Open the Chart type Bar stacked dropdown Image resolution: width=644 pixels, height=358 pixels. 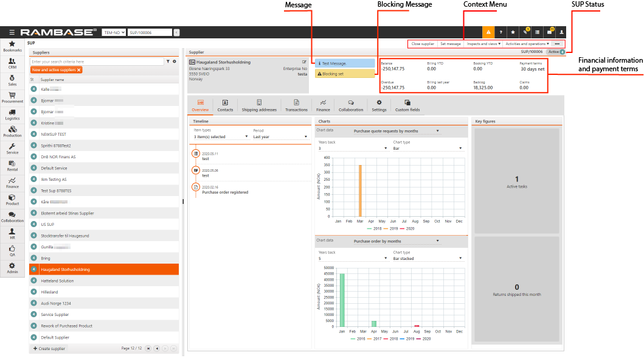tap(427, 258)
